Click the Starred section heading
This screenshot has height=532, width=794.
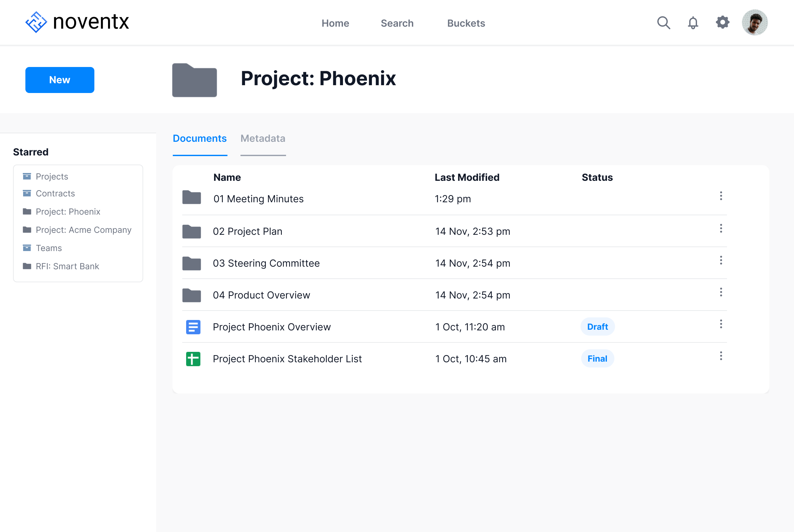31,152
